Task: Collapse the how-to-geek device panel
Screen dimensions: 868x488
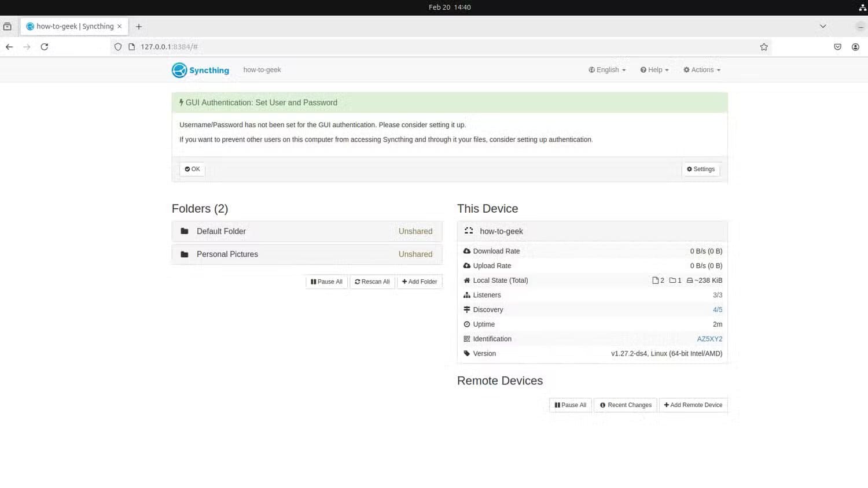Action: [592, 231]
